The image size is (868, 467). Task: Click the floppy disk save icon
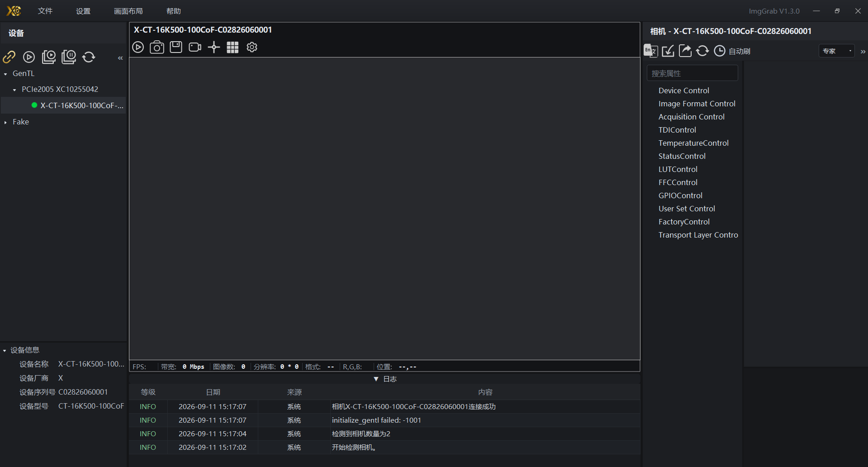pos(176,47)
